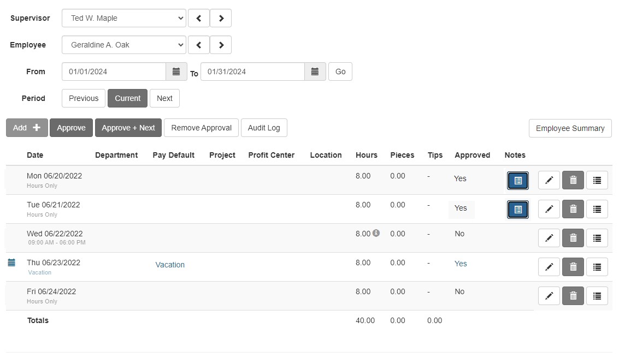Select the Next period

[164, 98]
